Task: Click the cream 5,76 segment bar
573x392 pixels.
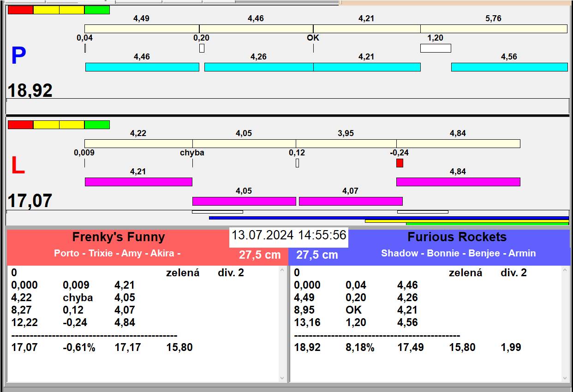Action: point(493,29)
